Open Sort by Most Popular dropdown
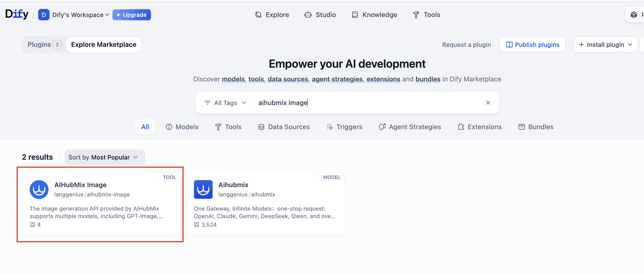This screenshot has width=644, height=274. pos(104,157)
